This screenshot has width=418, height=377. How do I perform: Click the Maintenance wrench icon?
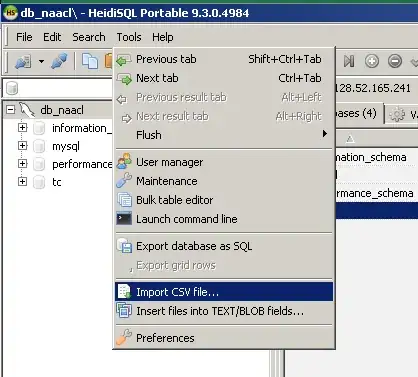click(x=124, y=180)
